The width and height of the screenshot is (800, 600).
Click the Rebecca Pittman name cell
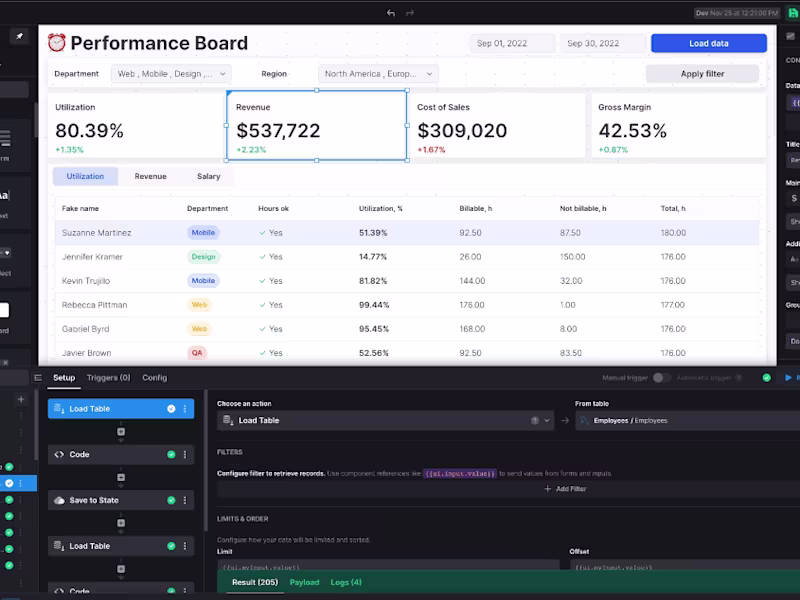pos(94,305)
